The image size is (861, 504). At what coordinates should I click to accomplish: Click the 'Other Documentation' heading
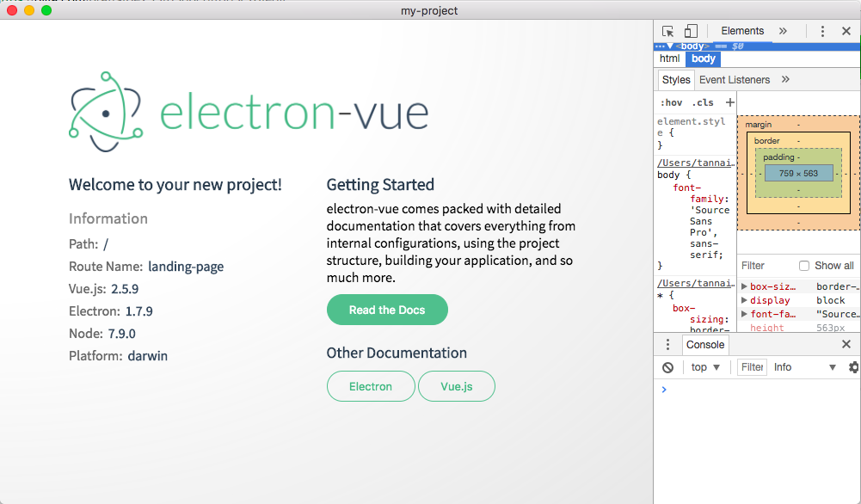click(397, 353)
